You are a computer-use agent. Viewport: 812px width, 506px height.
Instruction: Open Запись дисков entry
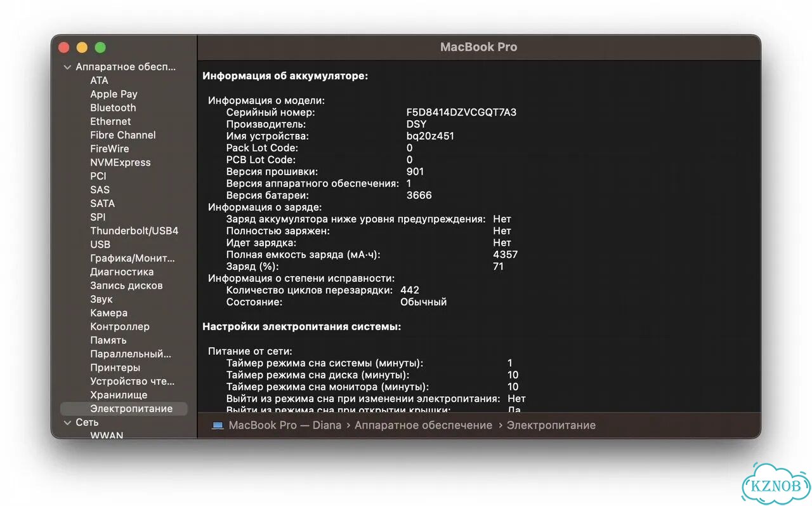click(126, 286)
